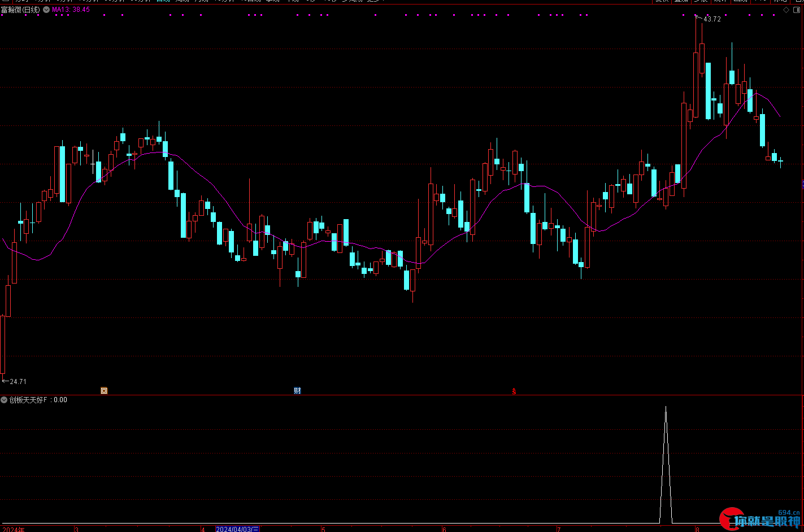804x532 pixels.
Task: Open the orange square event marker icon
Action: [x=104, y=391]
